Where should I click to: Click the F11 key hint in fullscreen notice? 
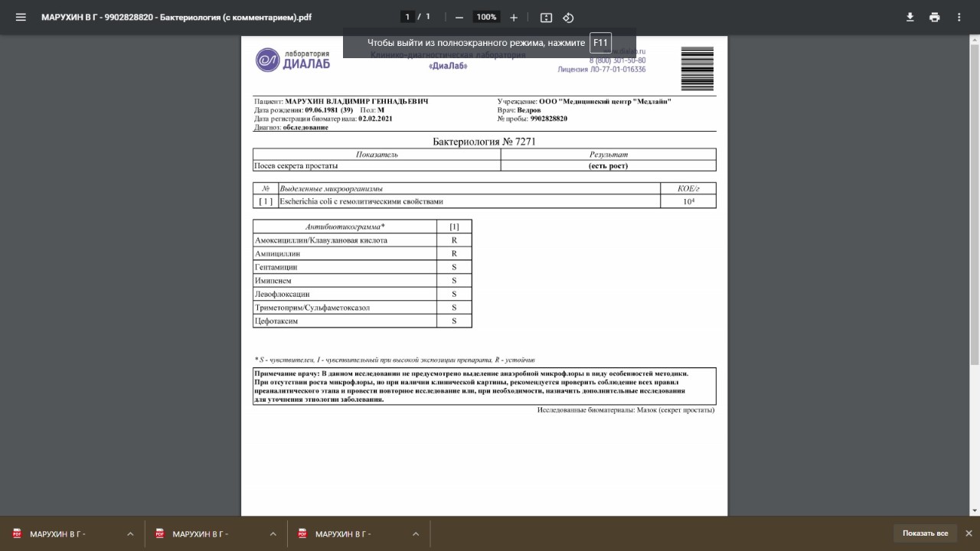coord(601,43)
